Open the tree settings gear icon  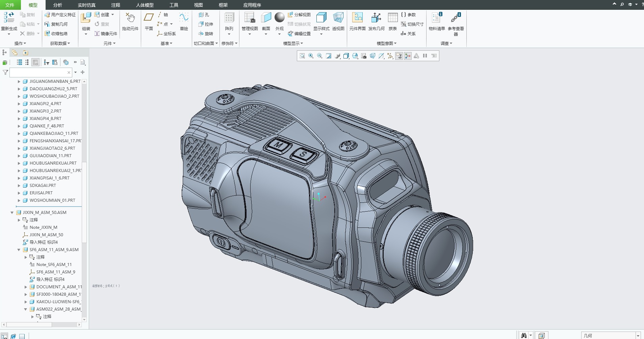66,62
